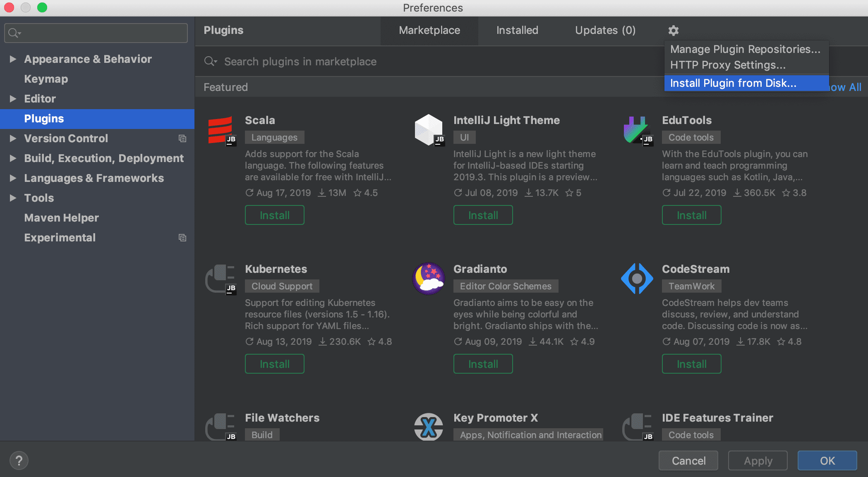
Task: Install the Kubernetes plugin
Action: [274, 364]
